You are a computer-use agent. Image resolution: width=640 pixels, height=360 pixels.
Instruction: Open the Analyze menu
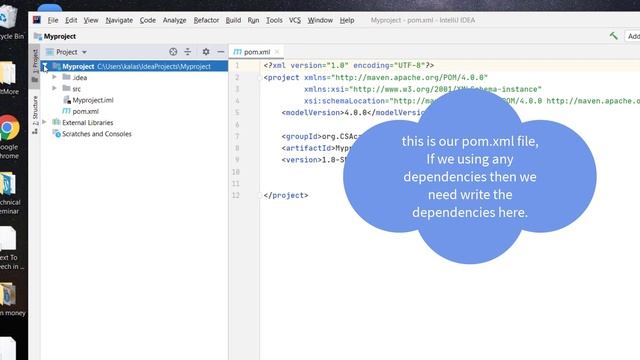click(174, 20)
